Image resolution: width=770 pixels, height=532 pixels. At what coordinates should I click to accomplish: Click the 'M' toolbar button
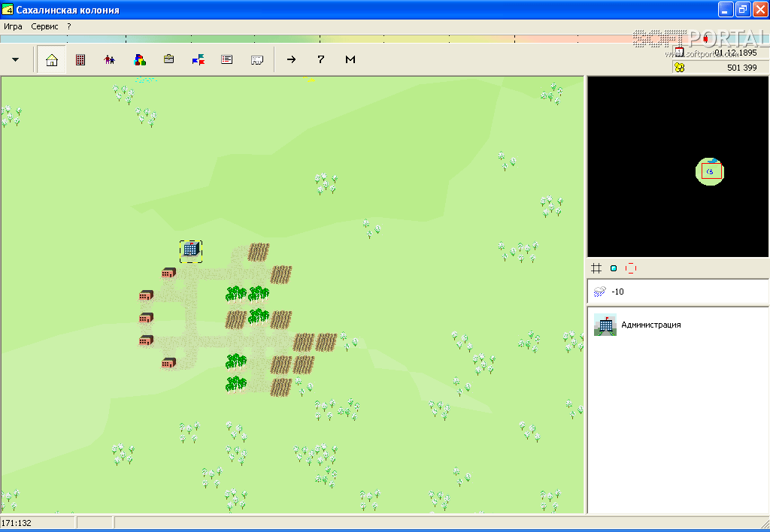[x=350, y=59]
